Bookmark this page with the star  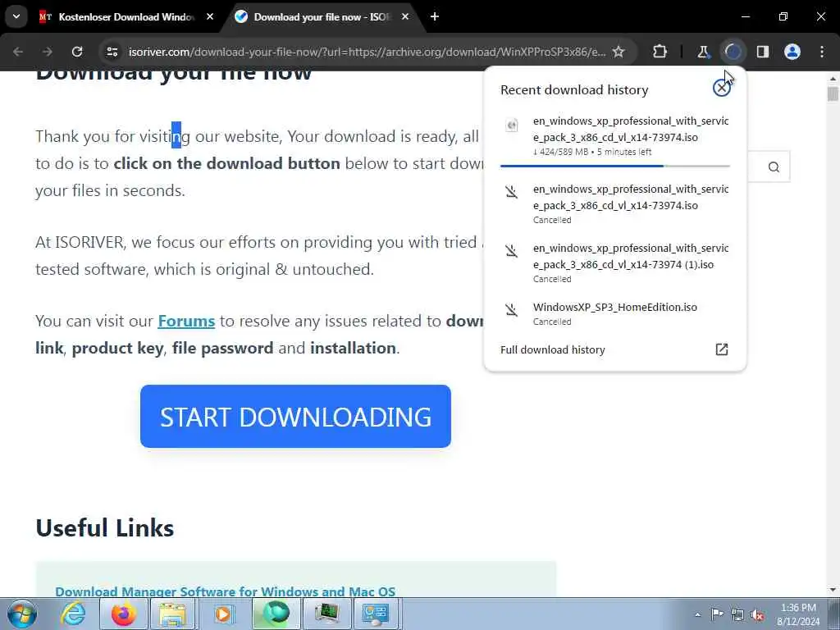pyautogui.click(x=619, y=52)
